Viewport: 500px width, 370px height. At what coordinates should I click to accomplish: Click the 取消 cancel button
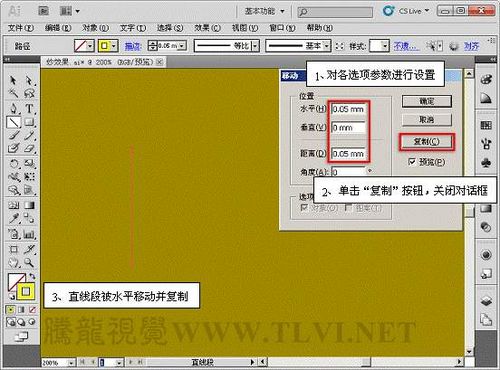[x=427, y=120]
